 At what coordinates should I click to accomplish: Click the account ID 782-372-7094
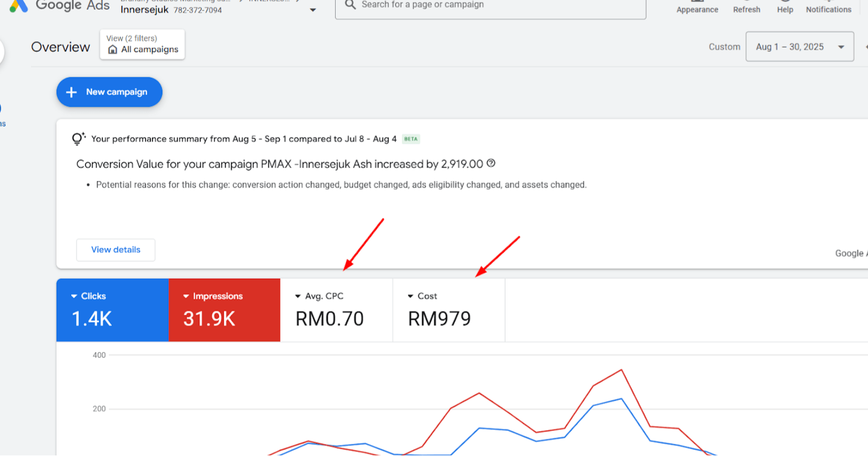pyautogui.click(x=198, y=10)
